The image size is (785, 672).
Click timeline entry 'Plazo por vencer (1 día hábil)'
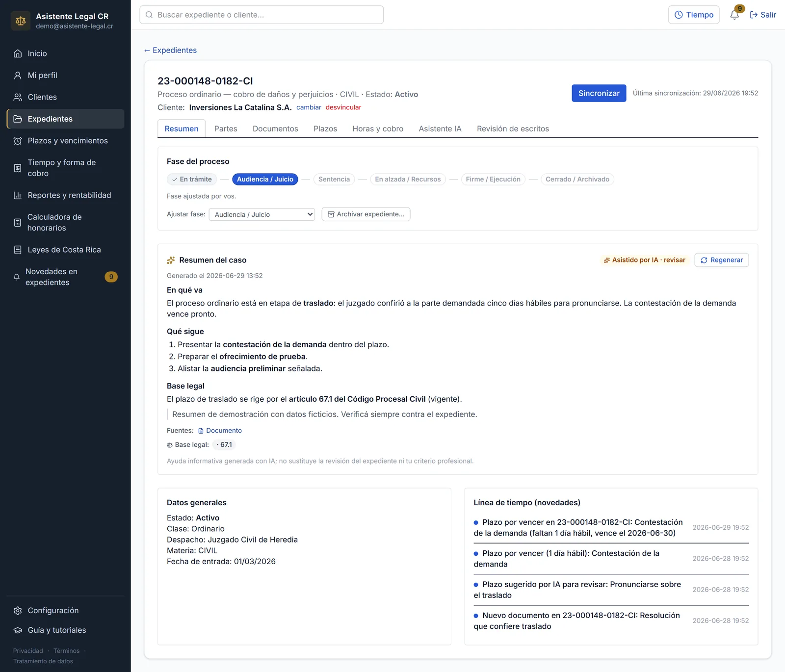611,559
